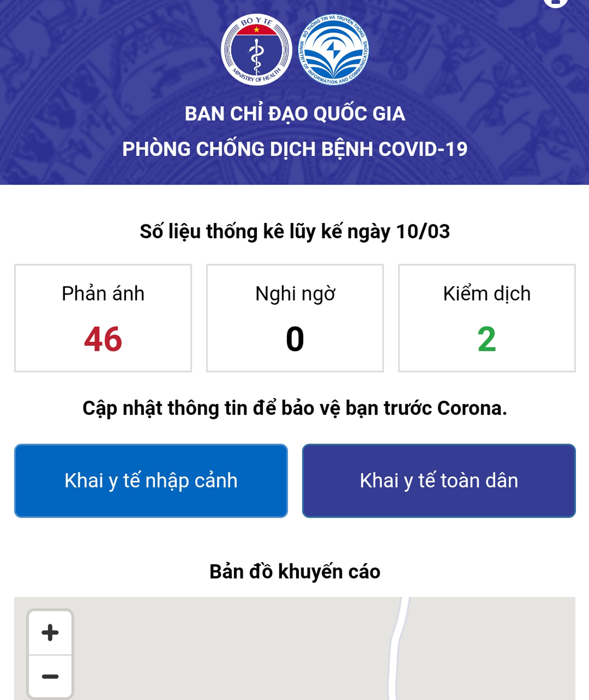Click the green number 2
This screenshot has height=700, width=589.
pyautogui.click(x=487, y=339)
